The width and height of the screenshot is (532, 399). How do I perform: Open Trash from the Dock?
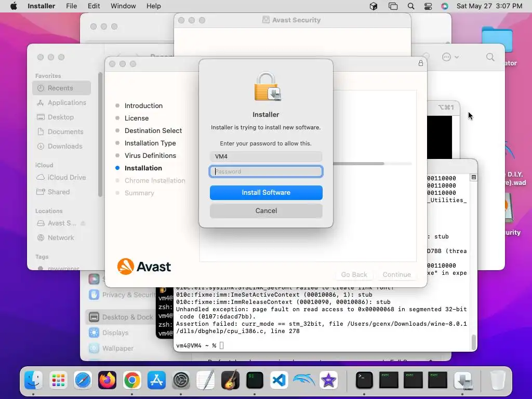click(x=497, y=380)
